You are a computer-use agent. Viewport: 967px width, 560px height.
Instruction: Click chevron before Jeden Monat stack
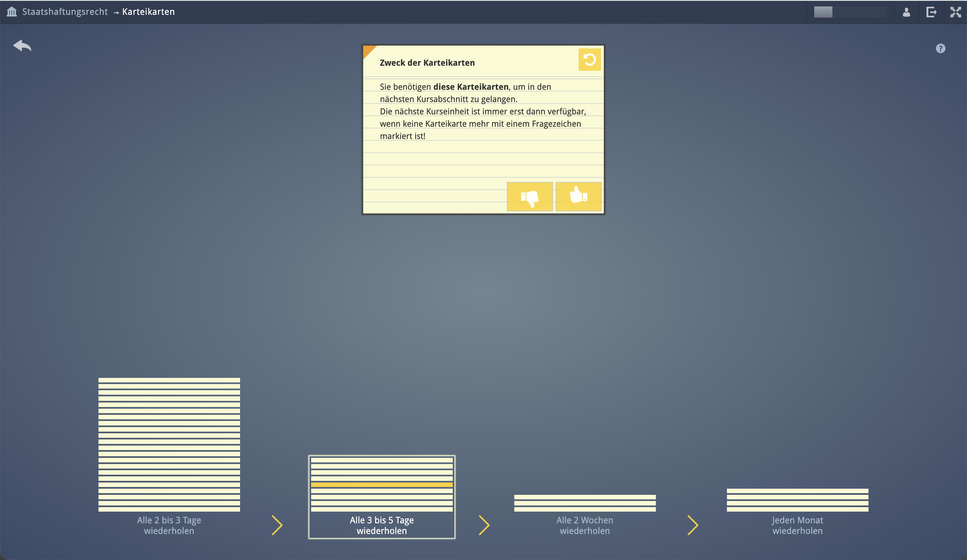(693, 525)
